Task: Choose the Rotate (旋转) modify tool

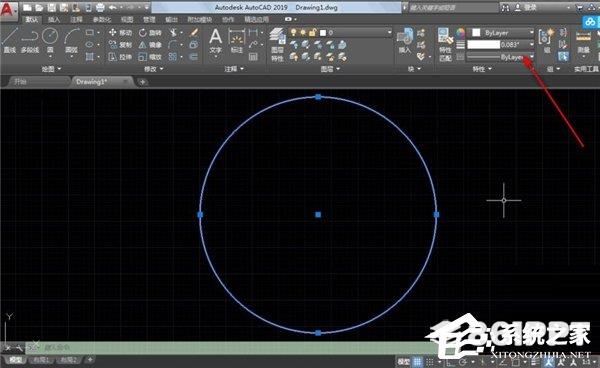Action: [150, 33]
